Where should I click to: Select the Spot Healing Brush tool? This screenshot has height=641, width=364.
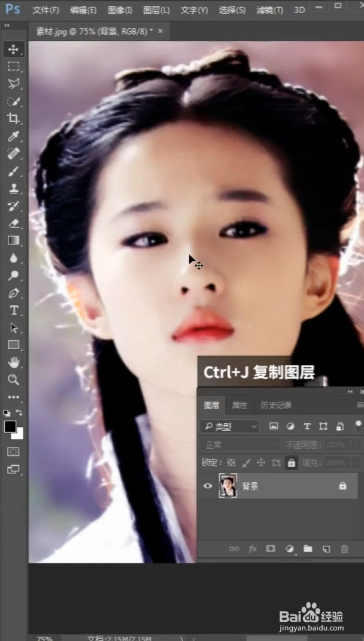(14, 154)
